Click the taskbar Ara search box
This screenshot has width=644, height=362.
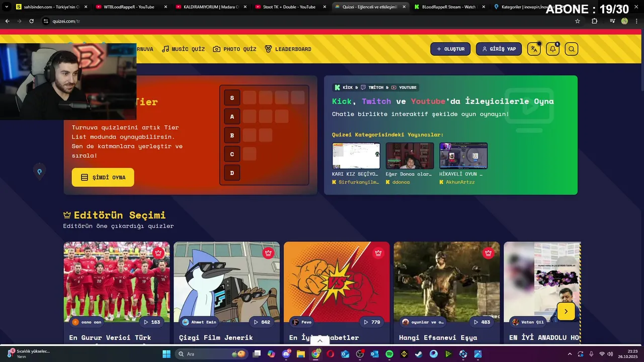tap(211, 354)
